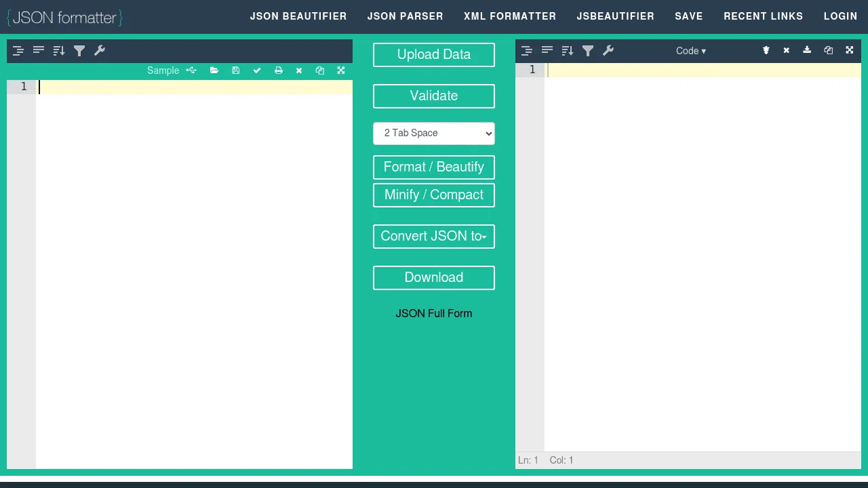Open the XML Formatter menu item

point(510,16)
